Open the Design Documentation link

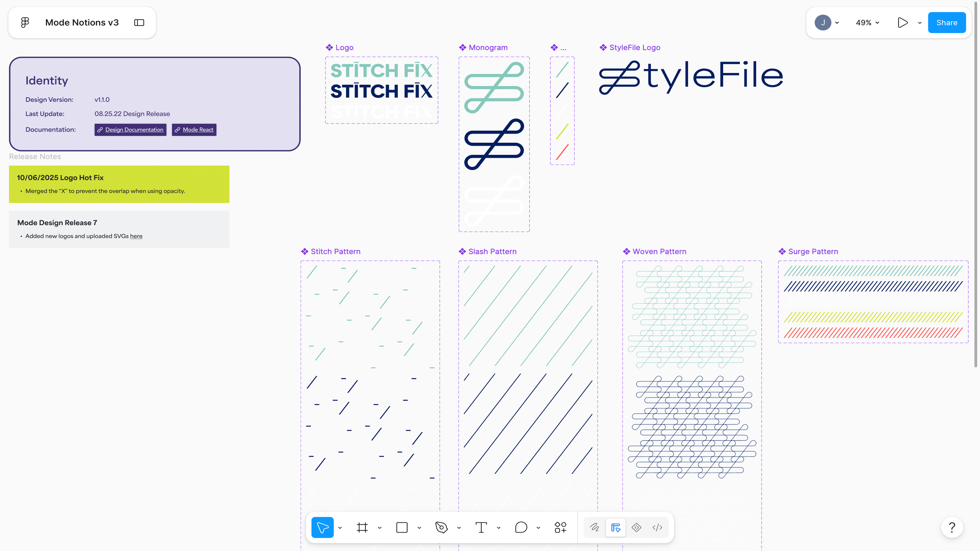pyautogui.click(x=130, y=129)
